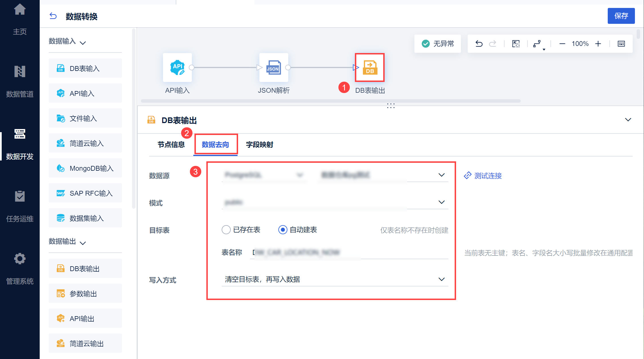Screen dimensions: 644x359
Task: Click the undo arrow in canvas toolbar
Action: (479, 44)
